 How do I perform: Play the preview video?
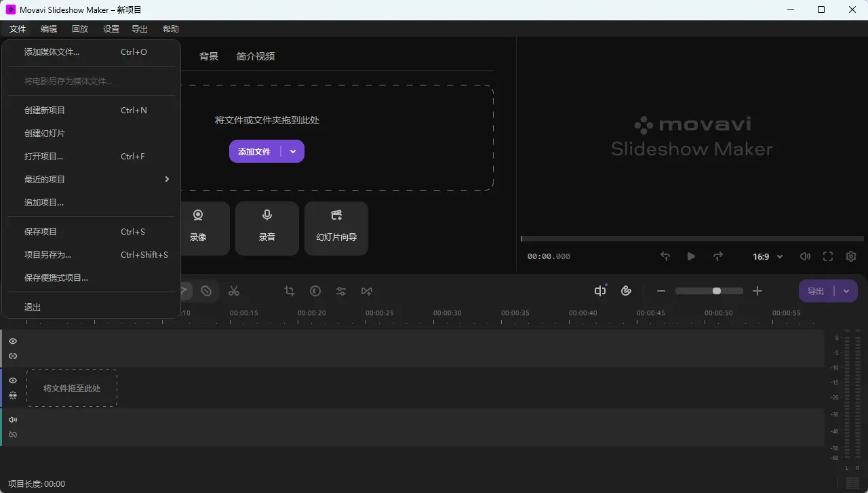691,256
